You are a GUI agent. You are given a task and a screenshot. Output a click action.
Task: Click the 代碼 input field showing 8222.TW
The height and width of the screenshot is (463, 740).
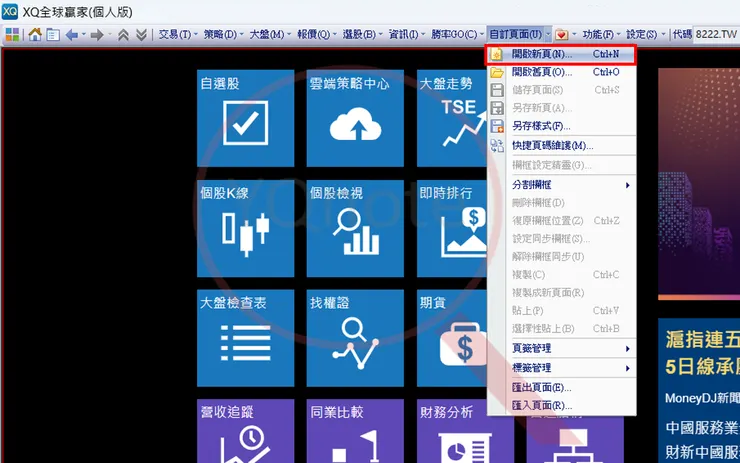coord(716,34)
